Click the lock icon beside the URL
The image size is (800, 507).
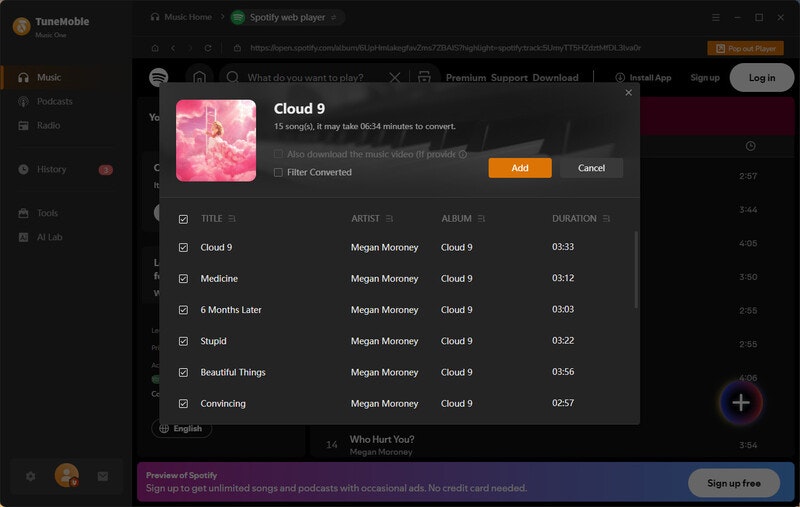(237, 48)
